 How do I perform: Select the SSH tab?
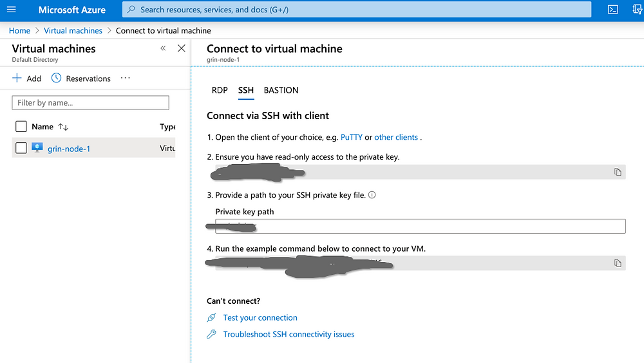click(x=246, y=90)
